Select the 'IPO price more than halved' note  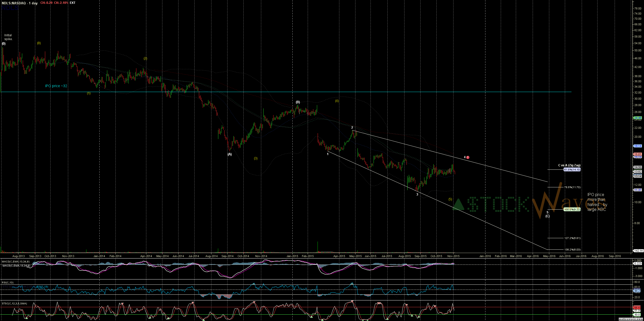click(x=597, y=202)
